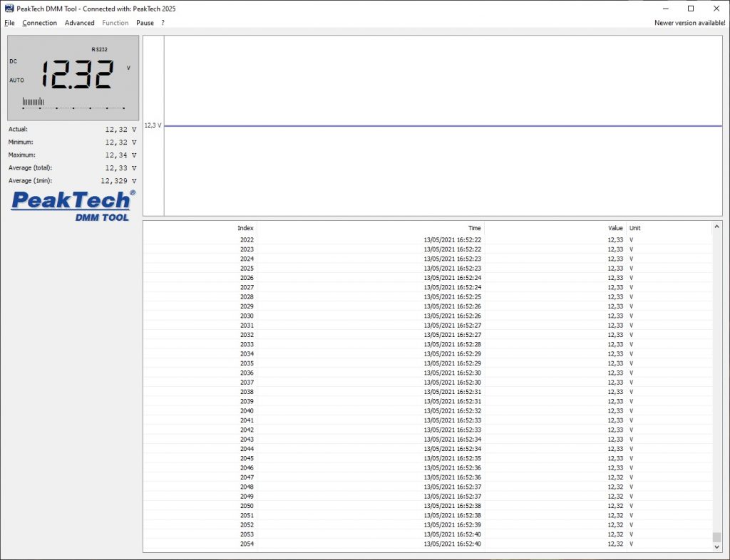Click the Index column header

[245, 228]
